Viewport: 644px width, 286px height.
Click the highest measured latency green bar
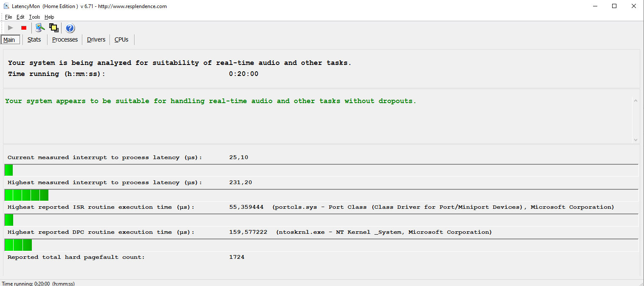(x=25, y=195)
